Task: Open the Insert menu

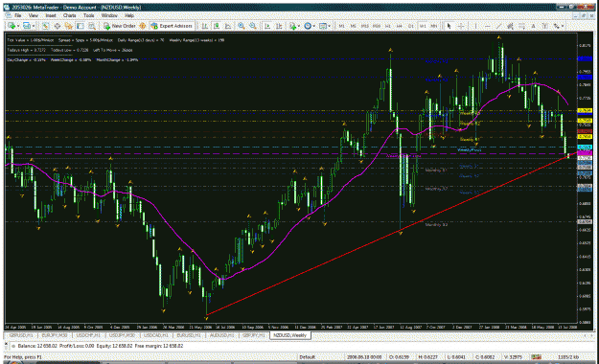Action: tap(51, 15)
